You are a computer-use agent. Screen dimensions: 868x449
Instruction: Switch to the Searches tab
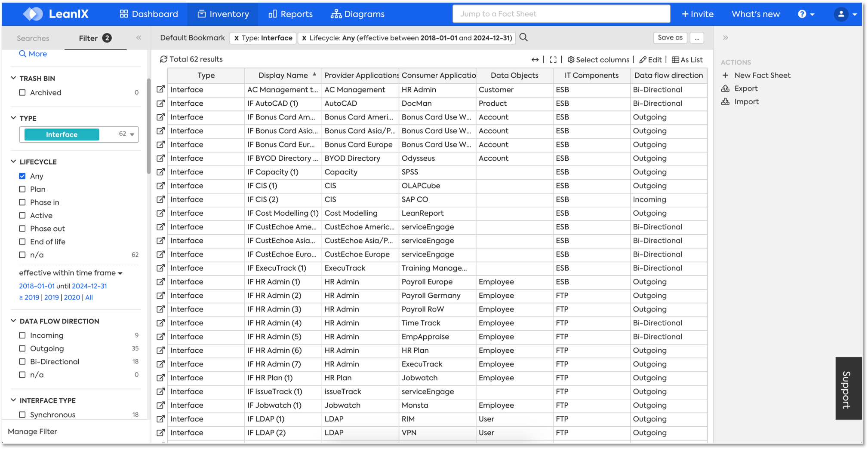pyautogui.click(x=33, y=38)
